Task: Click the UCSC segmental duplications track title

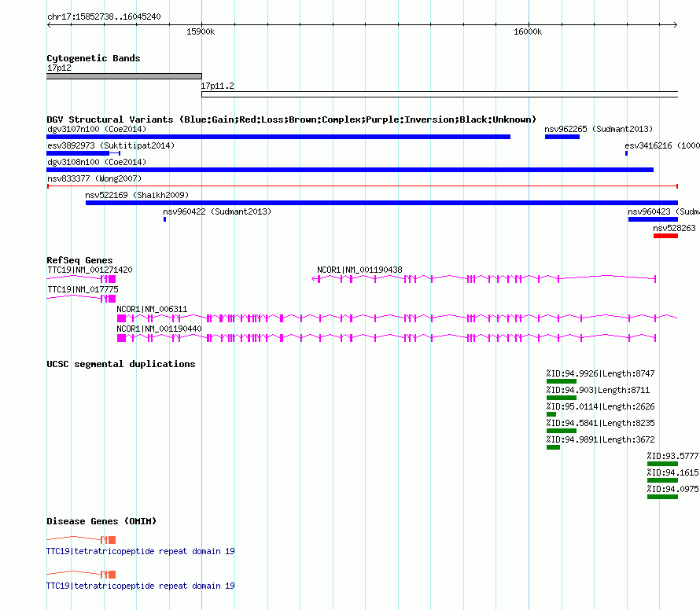Action: [121, 364]
